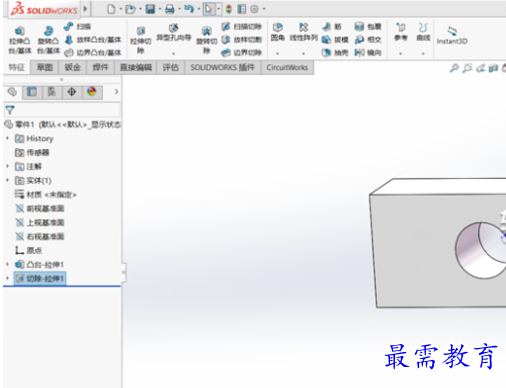Click the Extruded Cut tool icon

[x=141, y=31]
